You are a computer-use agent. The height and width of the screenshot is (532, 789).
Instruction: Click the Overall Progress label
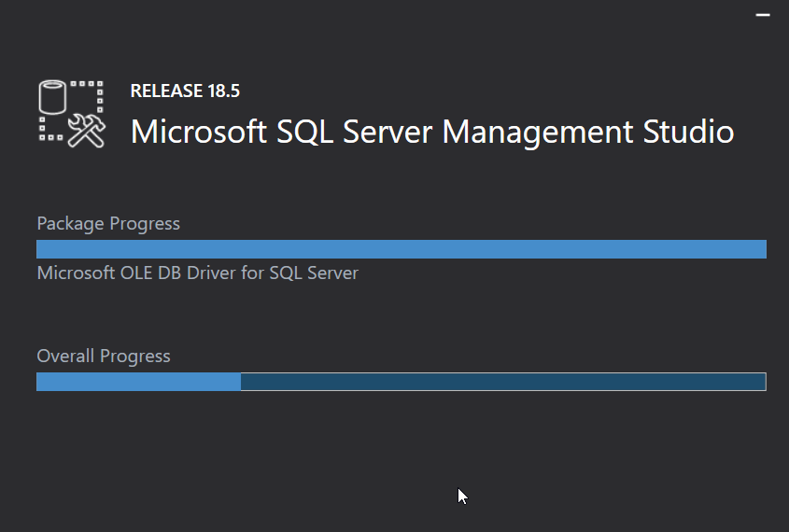pyautogui.click(x=104, y=357)
